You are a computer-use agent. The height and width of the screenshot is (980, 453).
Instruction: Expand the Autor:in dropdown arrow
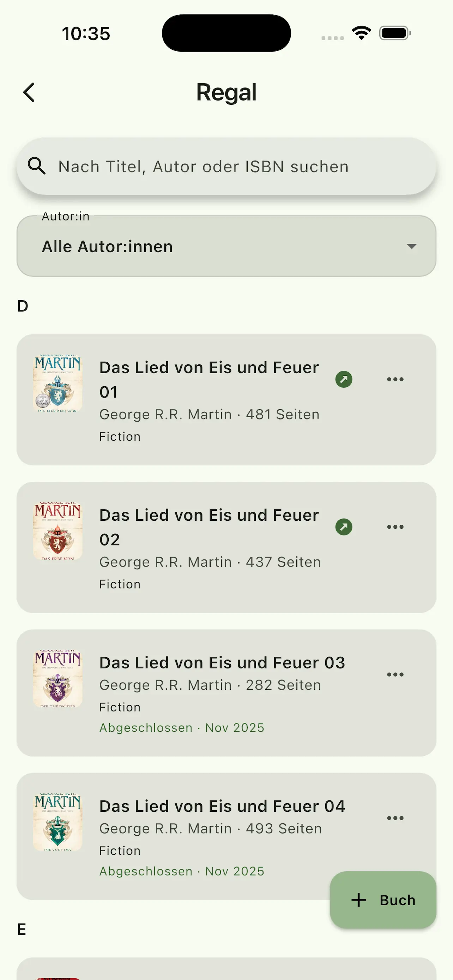(x=411, y=247)
